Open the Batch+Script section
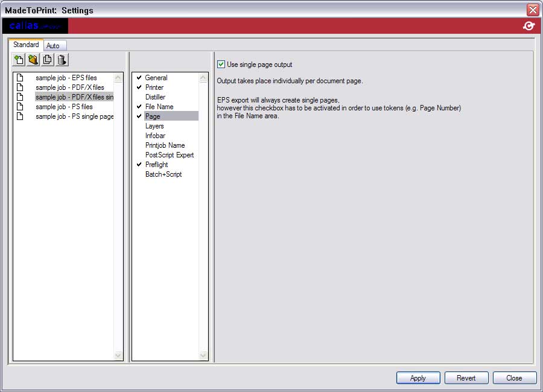Viewport: 543px width, 392px height. [164, 174]
